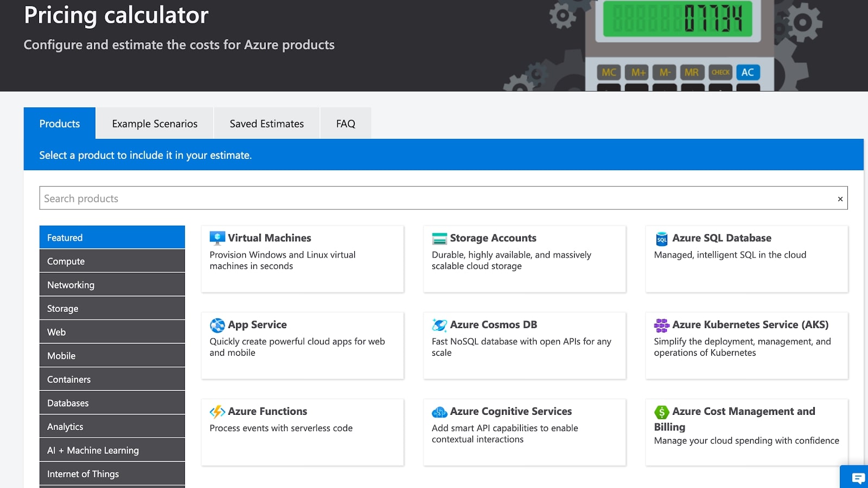868x488 pixels.
Task: Select the Analytics category
Action: [x=112, y=427]
